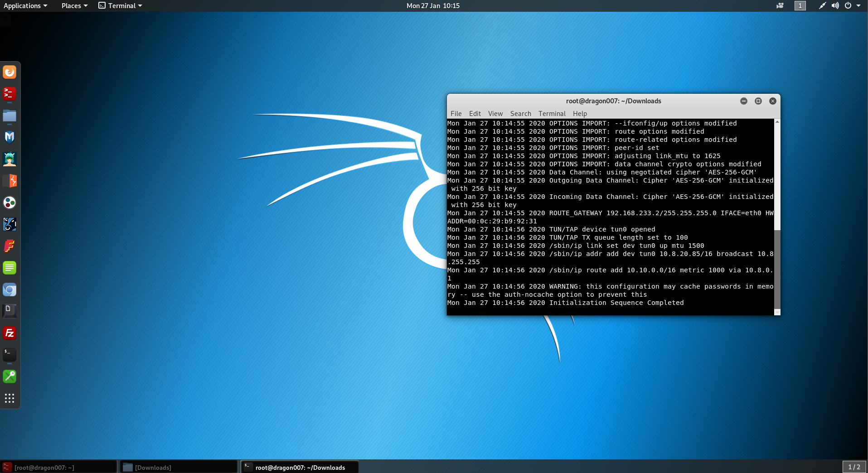Click the 'using negotiated cipher' line
Screen dimensions: 868x473
pyautogui.click(x=602, y=172)
